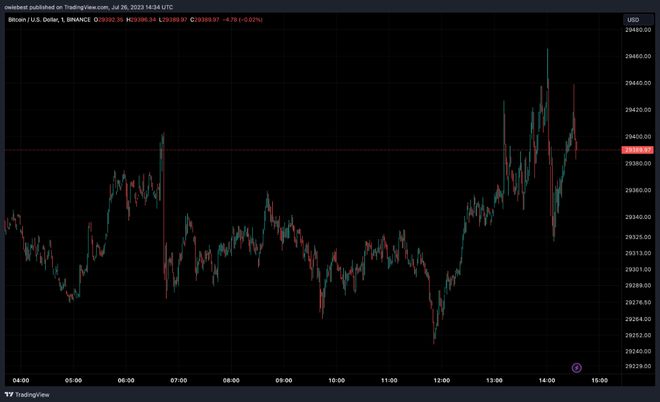Open the USD currency selector

point(633,19)
